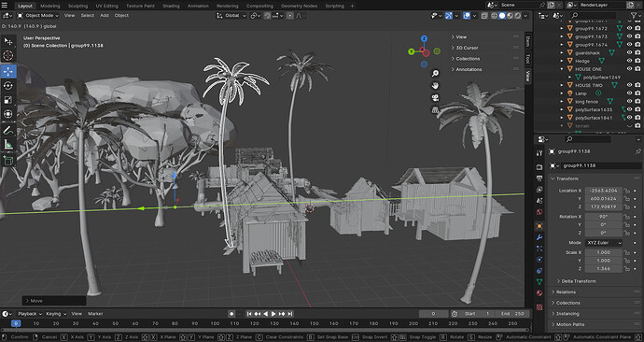Viewport: 644px width, 342px height.
Task: Switch to the Shading workspace tab
Action: click(171, 6)
